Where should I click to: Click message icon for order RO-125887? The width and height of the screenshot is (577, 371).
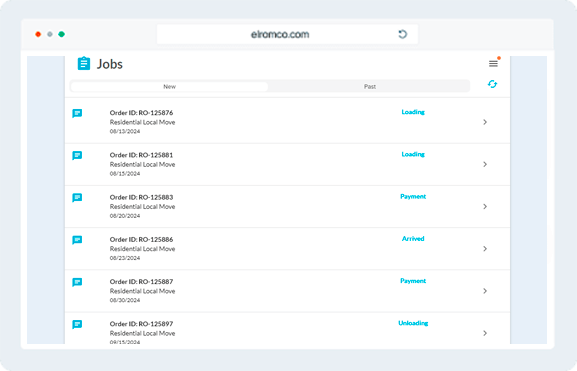point(77,282)
